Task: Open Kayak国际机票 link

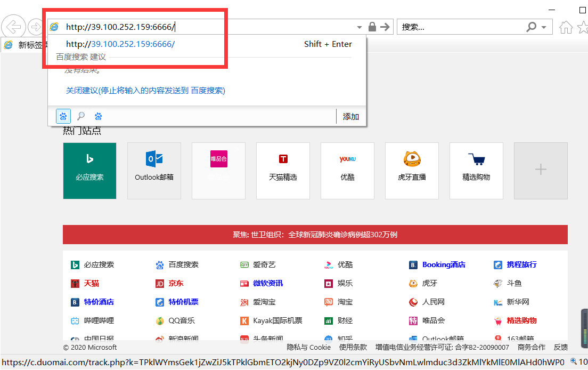Action: point(277,320)
